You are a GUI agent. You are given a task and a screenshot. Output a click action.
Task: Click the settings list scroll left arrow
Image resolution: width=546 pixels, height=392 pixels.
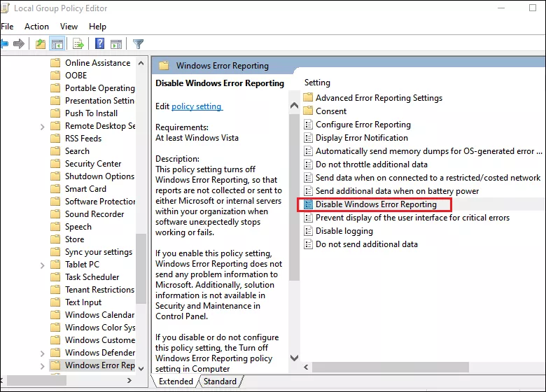306,367
